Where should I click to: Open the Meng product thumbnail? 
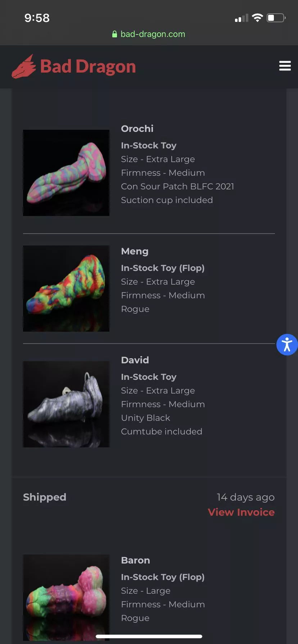point(66,289)
